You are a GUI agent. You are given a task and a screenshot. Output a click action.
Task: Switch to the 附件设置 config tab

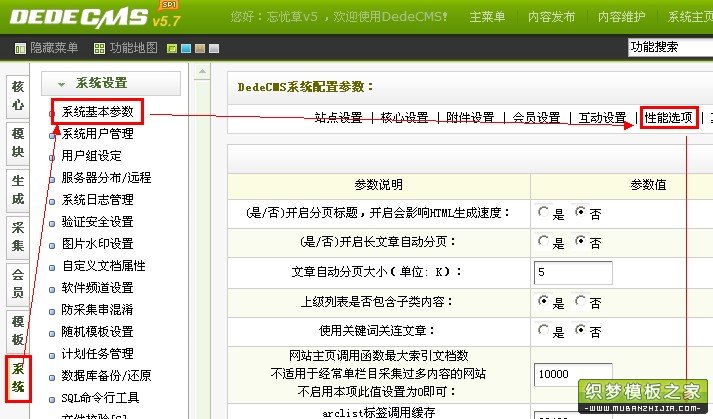point(470,118)
